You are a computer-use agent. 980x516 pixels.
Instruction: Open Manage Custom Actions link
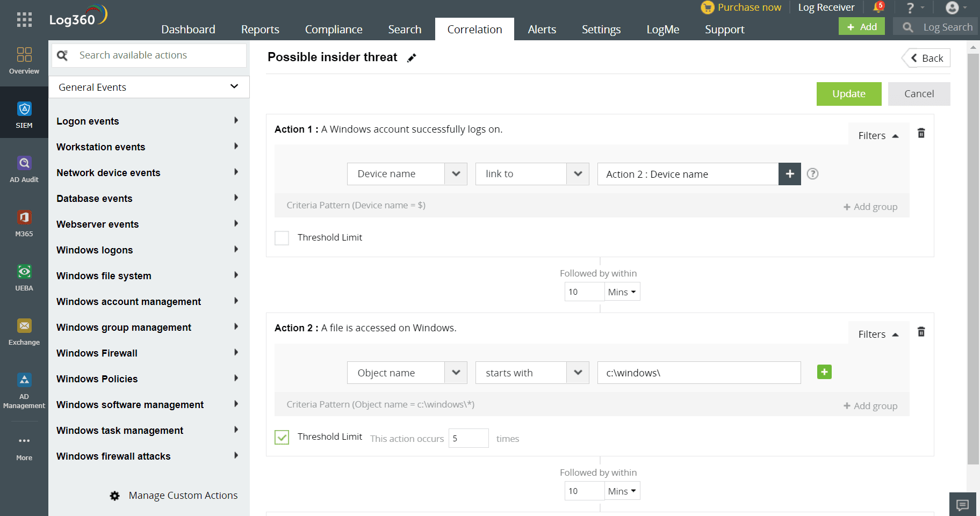[183, 496]
